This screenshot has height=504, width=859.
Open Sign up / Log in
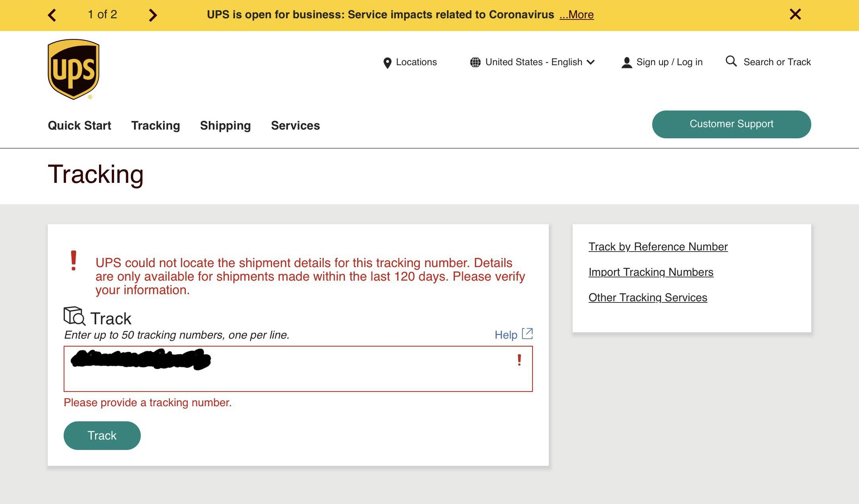tap(669, 62)
